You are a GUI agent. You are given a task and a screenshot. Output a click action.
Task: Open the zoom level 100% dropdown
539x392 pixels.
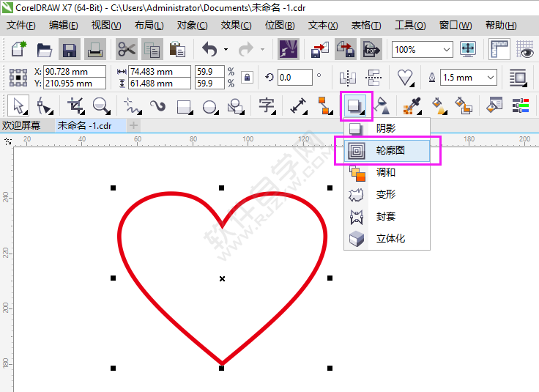point(446,50)
